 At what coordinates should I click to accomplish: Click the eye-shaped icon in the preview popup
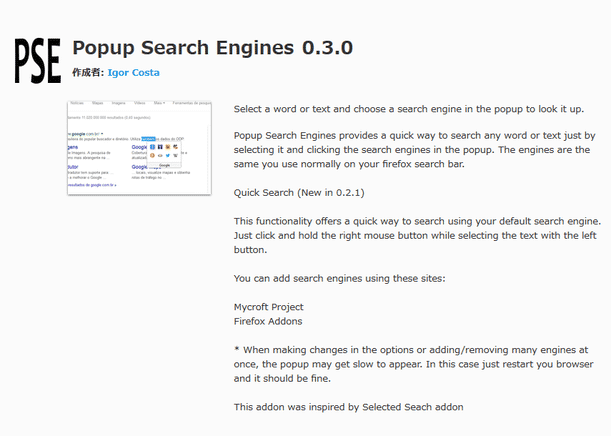(160, 155)
